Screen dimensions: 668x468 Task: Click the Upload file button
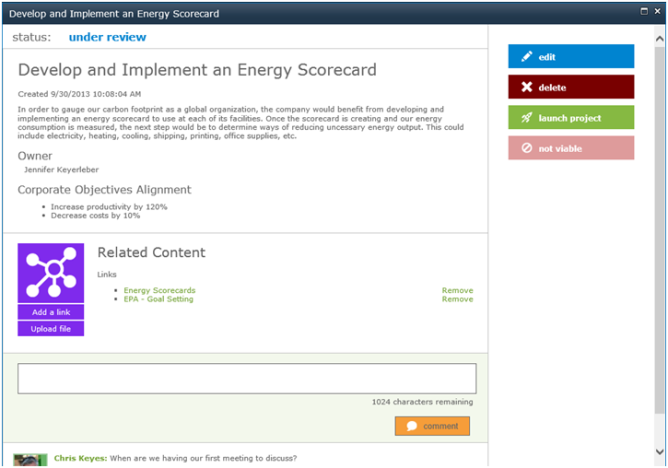coord(51,329)
